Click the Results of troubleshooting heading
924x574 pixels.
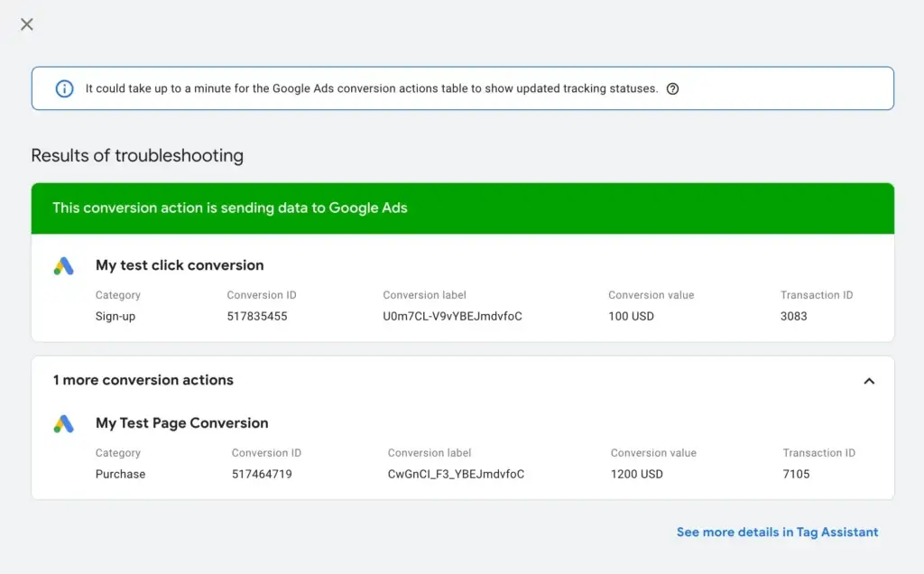point(137,155)
